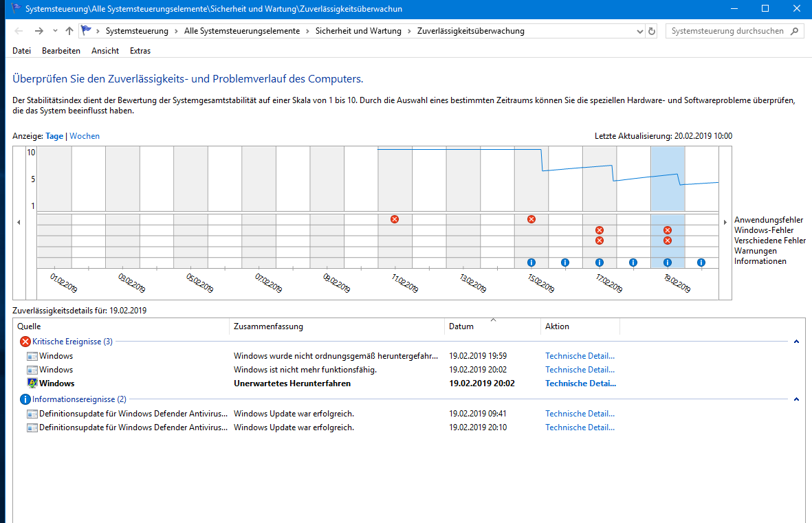This screenshot has width=812, height=523.
Task: Switch chart view to Wochen
Action: (x=85, y=136)
